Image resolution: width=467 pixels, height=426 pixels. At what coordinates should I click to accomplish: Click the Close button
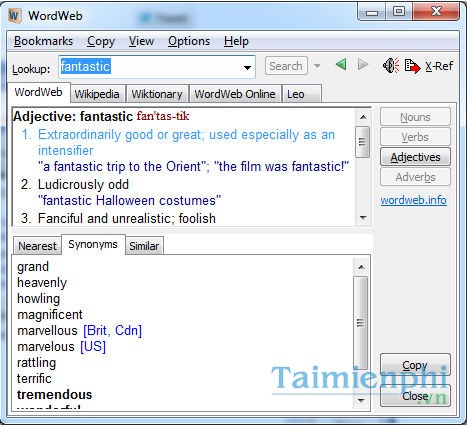415,396
